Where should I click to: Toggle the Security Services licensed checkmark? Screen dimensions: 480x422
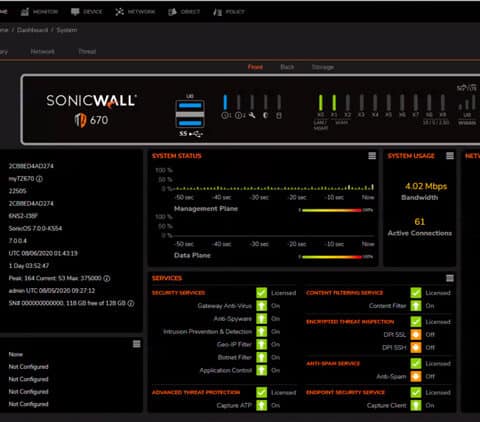click(262, 293)
